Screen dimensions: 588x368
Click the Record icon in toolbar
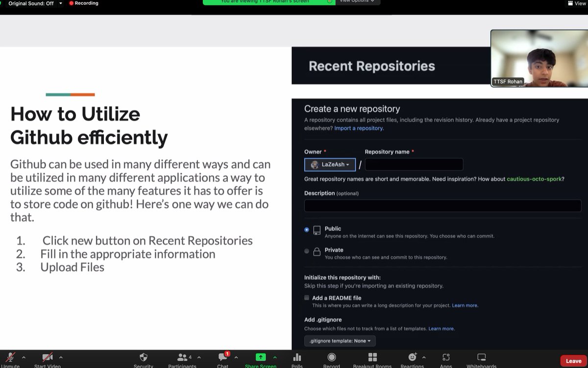[x=332, y=357]
